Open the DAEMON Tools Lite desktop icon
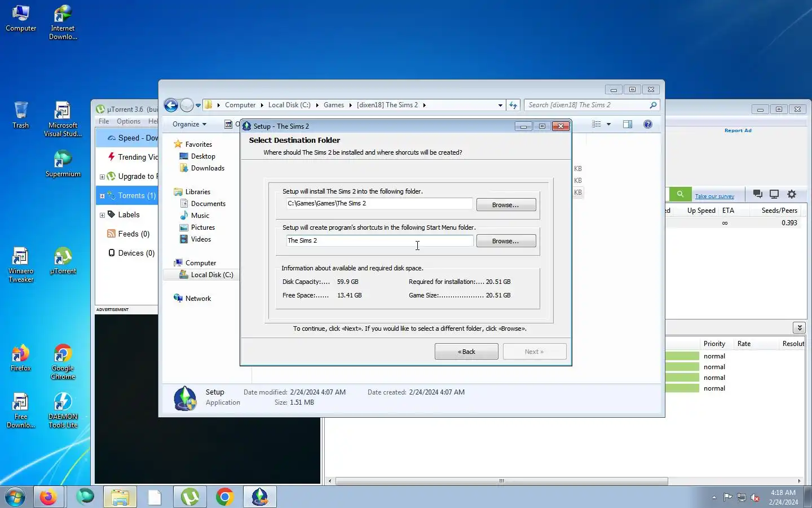 tap(63, 410)
